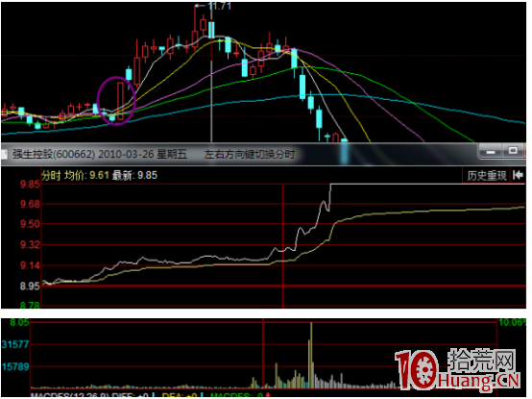Click the 9.50 price axis label

(30, 224)
